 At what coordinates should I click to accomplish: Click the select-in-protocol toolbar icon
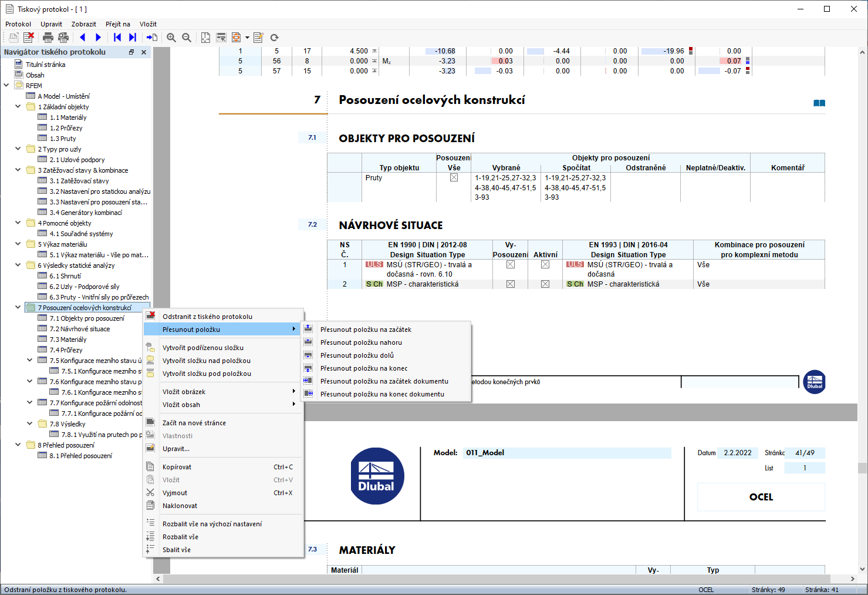click(x=221, y=38)
